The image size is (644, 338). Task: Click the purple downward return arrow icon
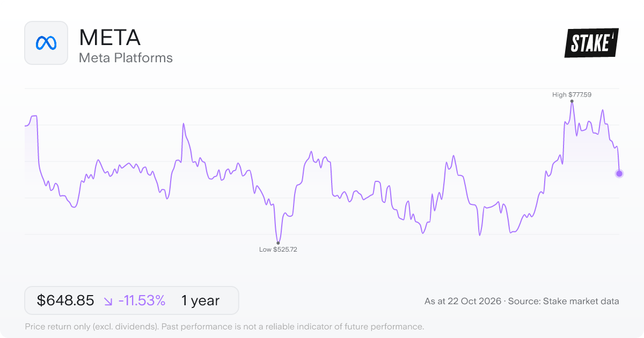pos(108,302)
